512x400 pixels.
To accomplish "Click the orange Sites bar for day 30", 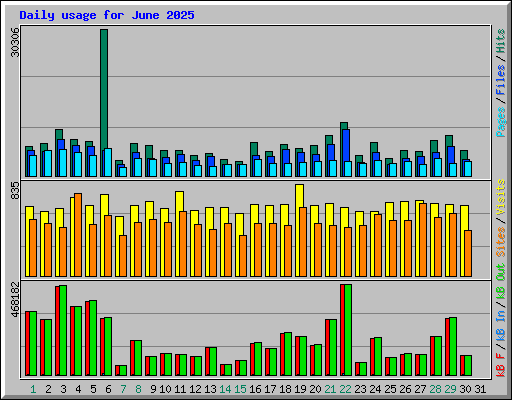I will click(x=468, y=253).
